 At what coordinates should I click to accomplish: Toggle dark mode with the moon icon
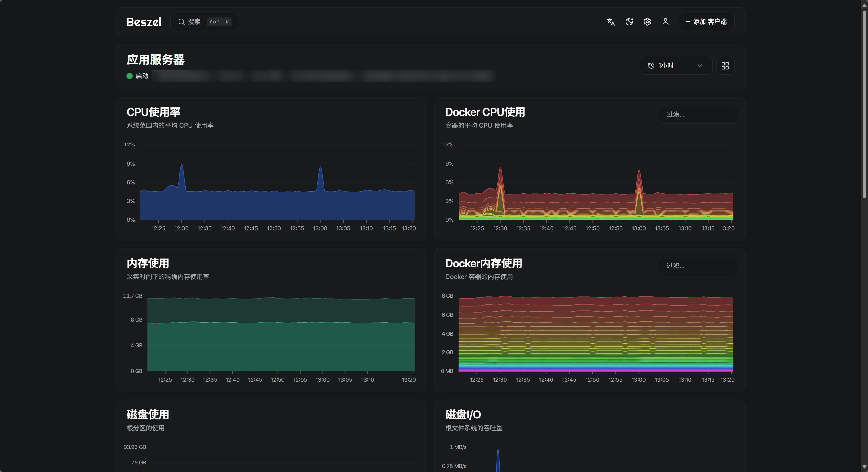pyautogui.click(x=629, y=22)
